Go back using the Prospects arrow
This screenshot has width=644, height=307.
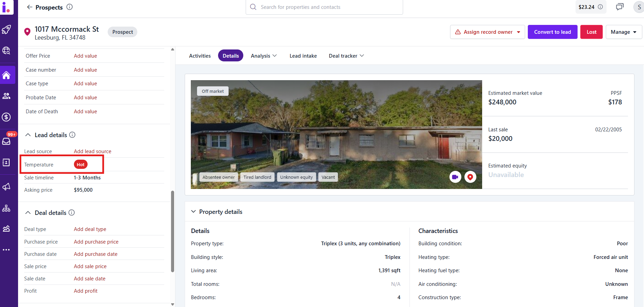point(30,7)
